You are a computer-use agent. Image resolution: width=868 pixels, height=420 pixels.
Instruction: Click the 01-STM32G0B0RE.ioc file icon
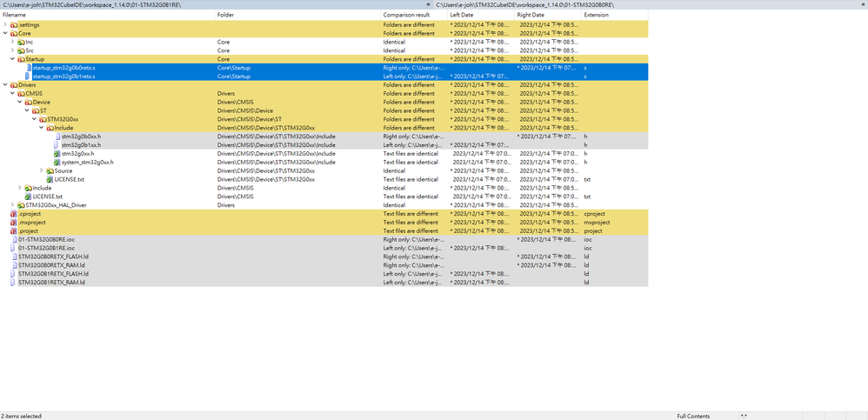14,240
